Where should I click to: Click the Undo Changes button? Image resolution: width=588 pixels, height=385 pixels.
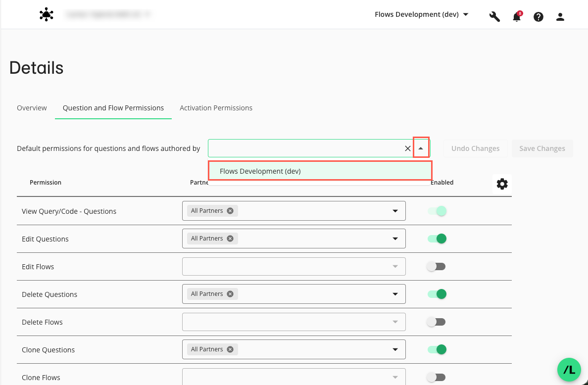pyautogui.click(x=476, y=148)
